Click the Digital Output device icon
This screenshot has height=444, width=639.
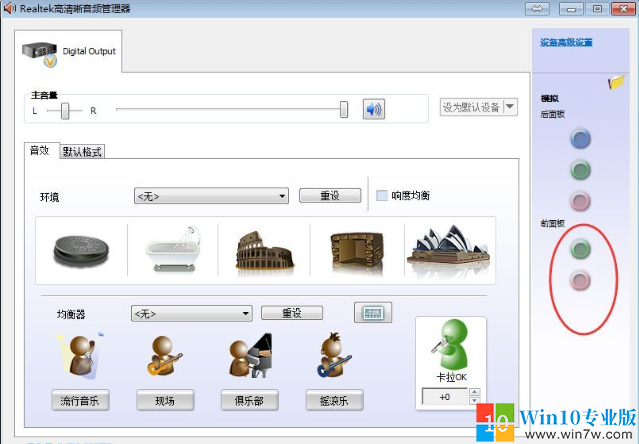coord(40,54)
